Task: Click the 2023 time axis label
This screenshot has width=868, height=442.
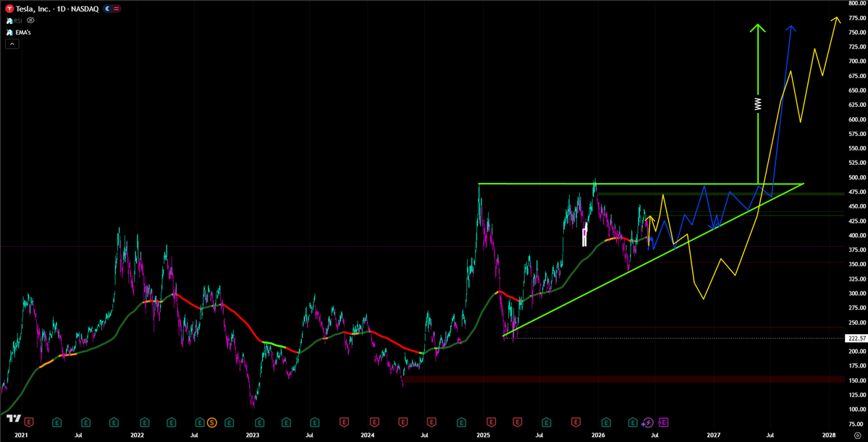Action: point(253,435)
